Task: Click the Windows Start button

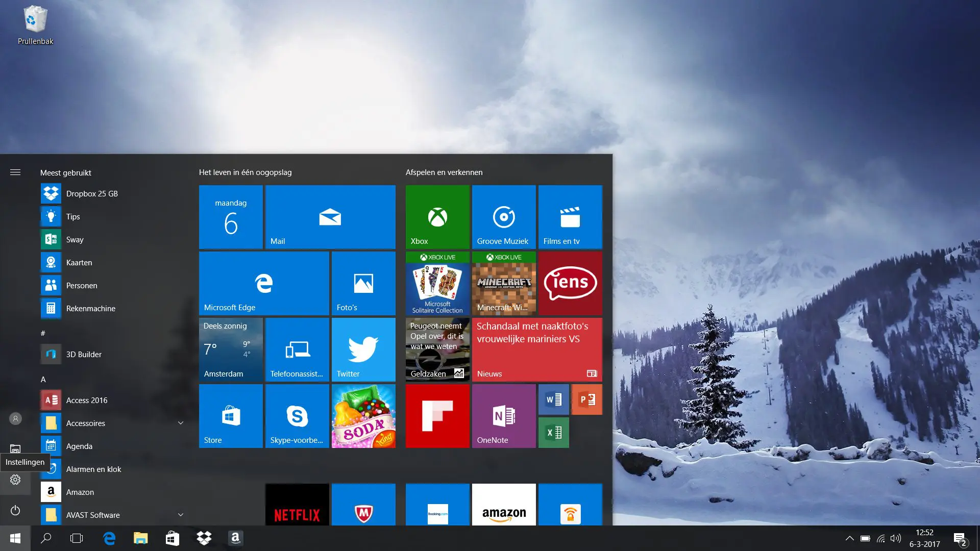Action: pyautogui.click(x=15, y=538)
